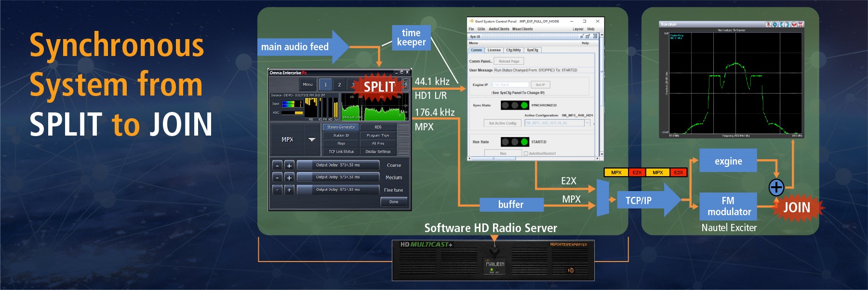Switch to the CfgUtility tab
Screen dimensions: 868x290
(513, 50)
